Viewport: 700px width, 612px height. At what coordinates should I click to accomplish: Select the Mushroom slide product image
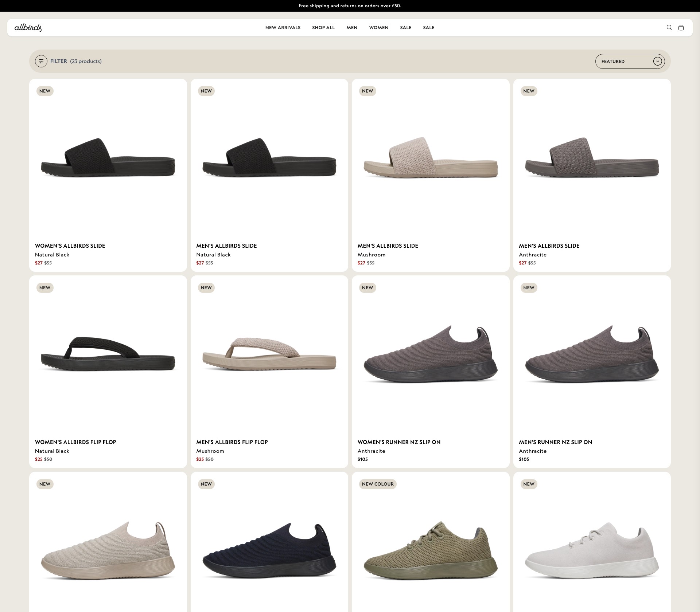click(x=431, y=158)
